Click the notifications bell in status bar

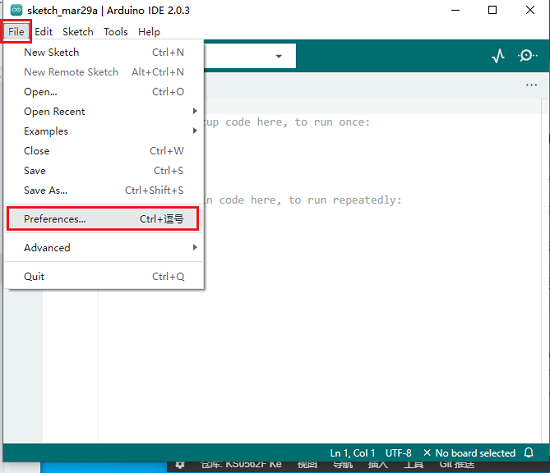529,453
